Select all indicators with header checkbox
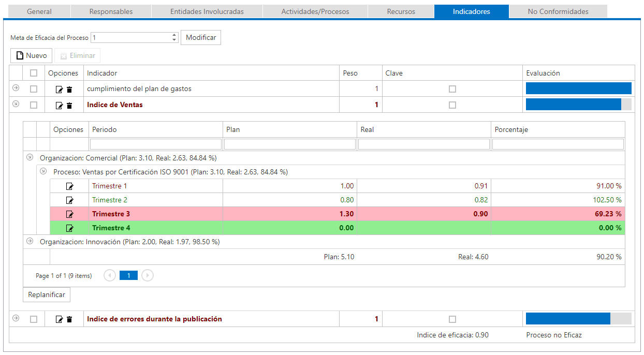The width and height of the screenshot is (644, 355). 34,73
